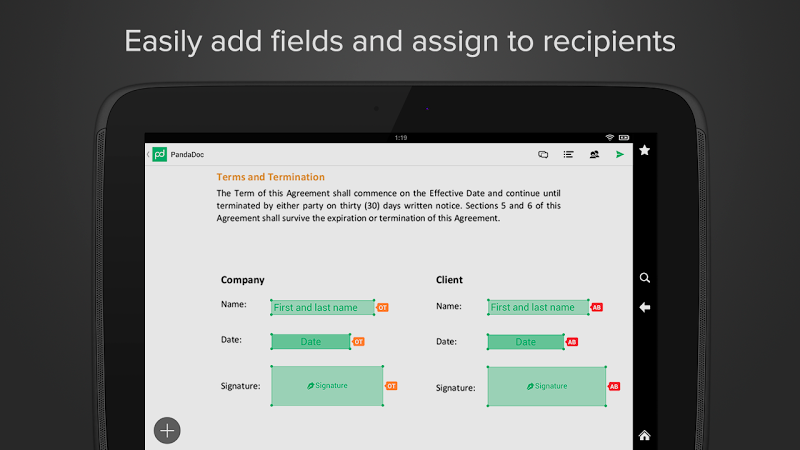Viewport: 800px width, 450px height.
Task: Select the Company Date field
Action: click(x=311, y=341)
